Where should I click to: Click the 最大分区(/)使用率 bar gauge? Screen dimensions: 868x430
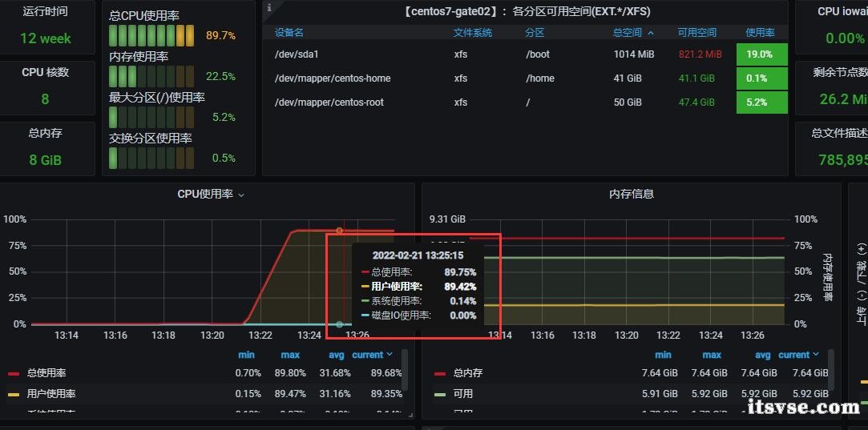[x=151, y=118]
